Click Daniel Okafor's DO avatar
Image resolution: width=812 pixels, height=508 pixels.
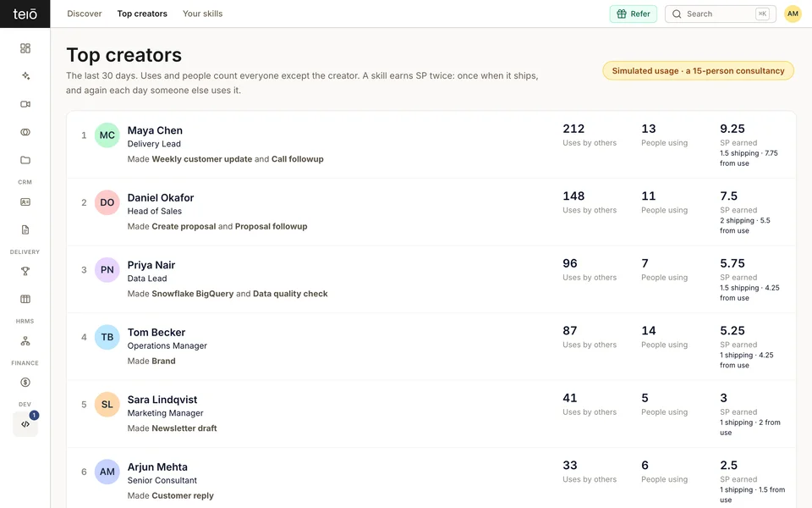(x=107, y=202)
